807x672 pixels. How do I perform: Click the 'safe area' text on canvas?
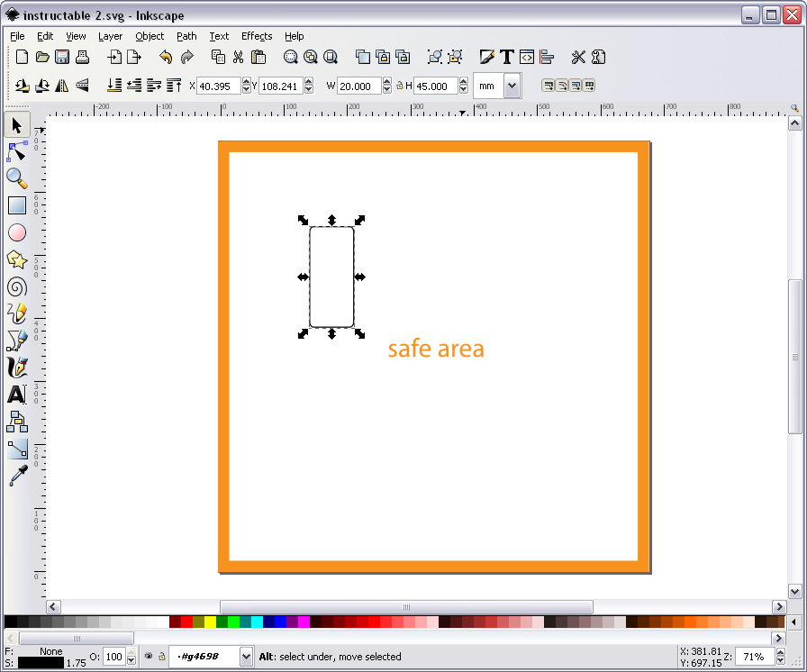(436, 349)
